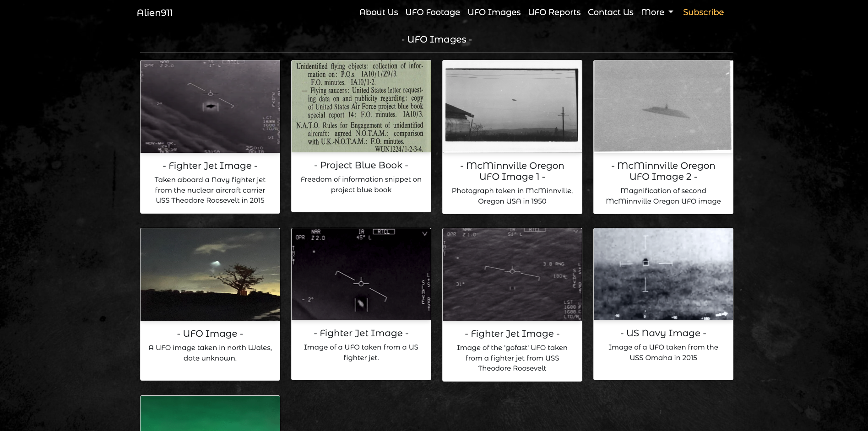Image resolution: width=868 pixels, height=431 pixels.
Task: Expand the More dropdown menu
Action: (x=657, y=12)
